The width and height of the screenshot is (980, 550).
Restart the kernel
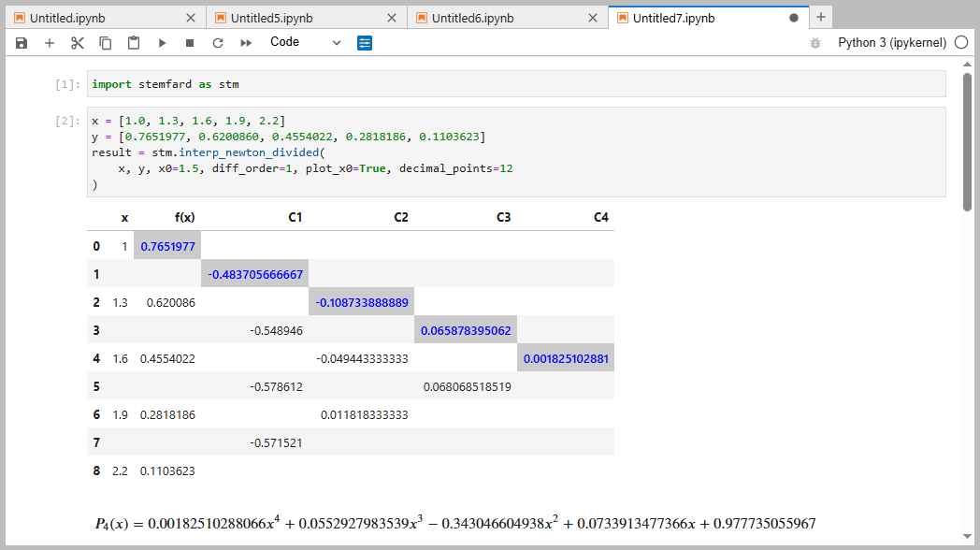(x=218, y=43)
